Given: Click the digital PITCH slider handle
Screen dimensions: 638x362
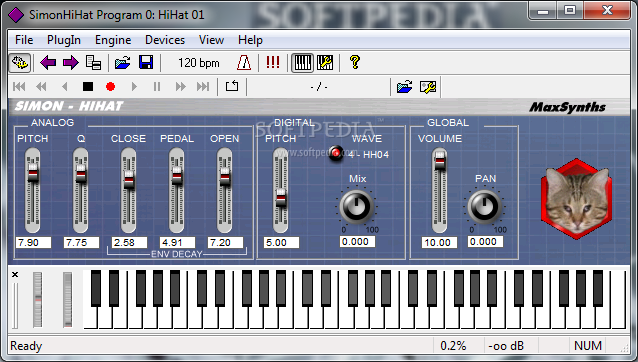Looking at the screenshot, I should (281, 199).
